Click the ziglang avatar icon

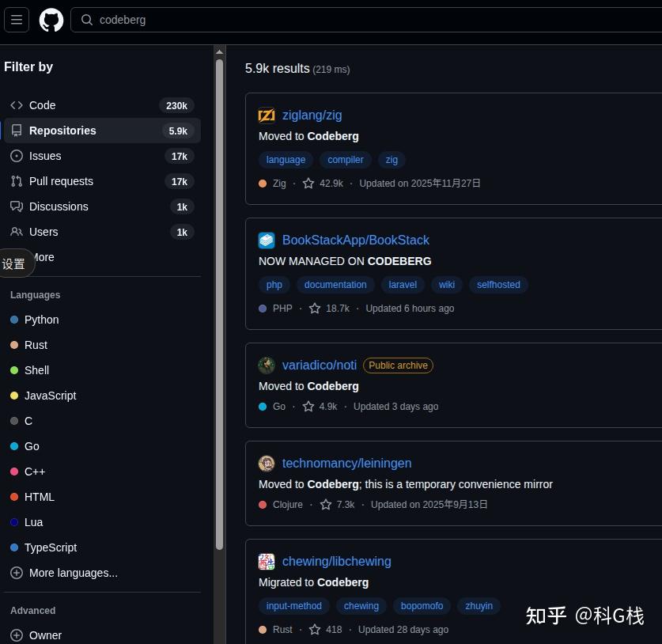click(x=267, y=116)
